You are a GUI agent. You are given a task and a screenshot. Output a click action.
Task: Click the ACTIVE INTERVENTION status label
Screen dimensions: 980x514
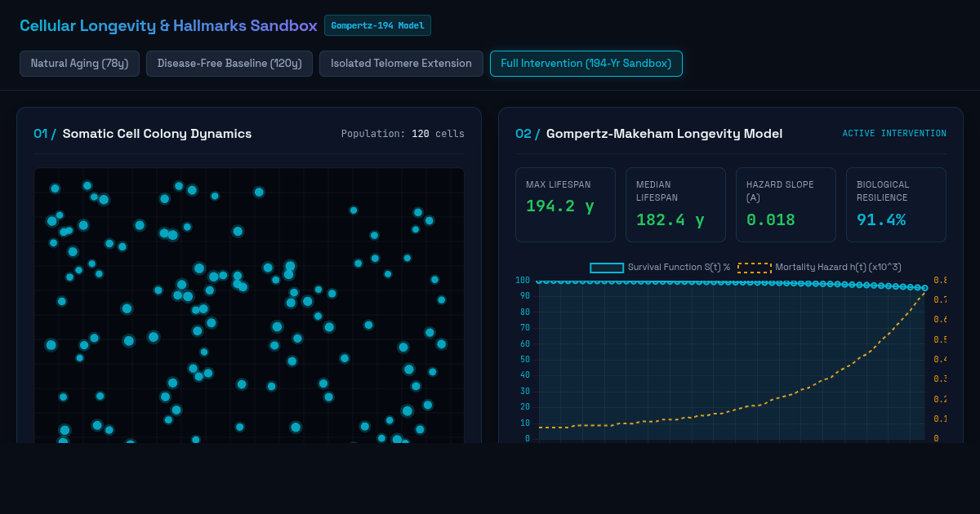pos(894,134)
